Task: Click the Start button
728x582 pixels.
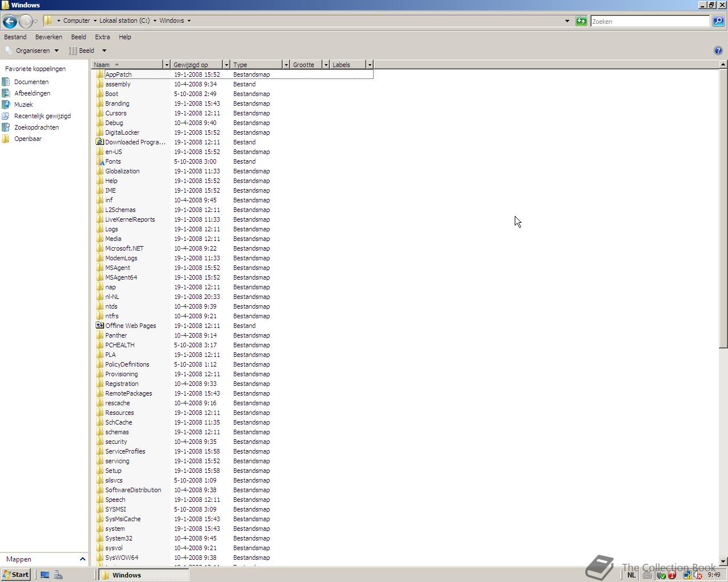Action: 16,575
